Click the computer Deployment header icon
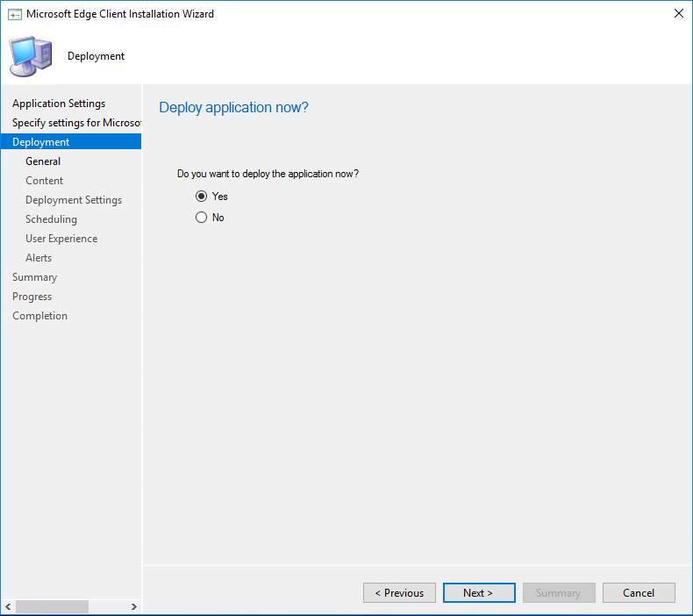The height and width of the screenshot is (616, 693). (31, 56)
